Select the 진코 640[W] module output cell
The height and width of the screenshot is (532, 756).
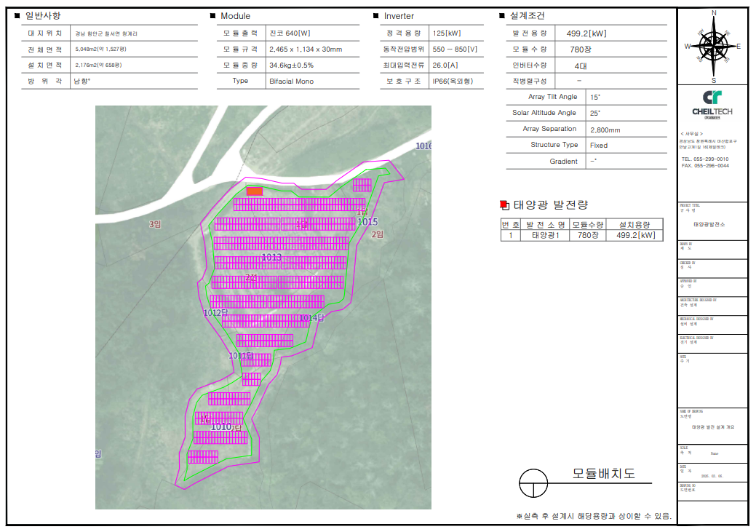pyautogui.click(x=290, y=33)
